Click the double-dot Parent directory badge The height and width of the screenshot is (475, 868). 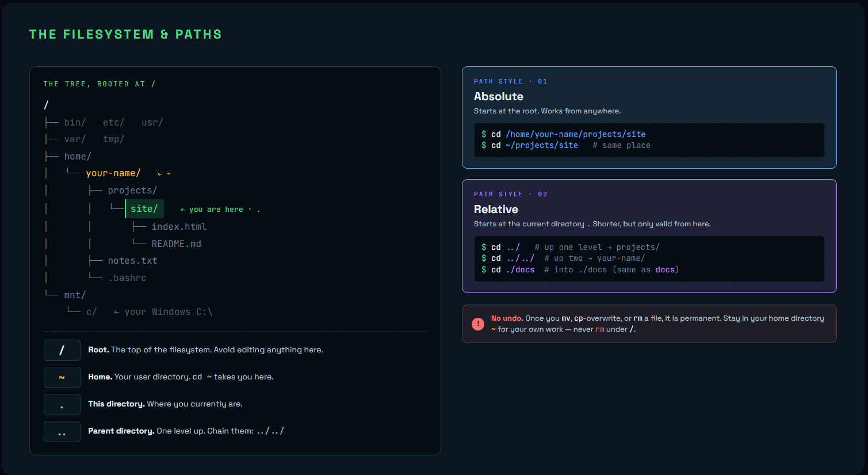tap(62, 431)
